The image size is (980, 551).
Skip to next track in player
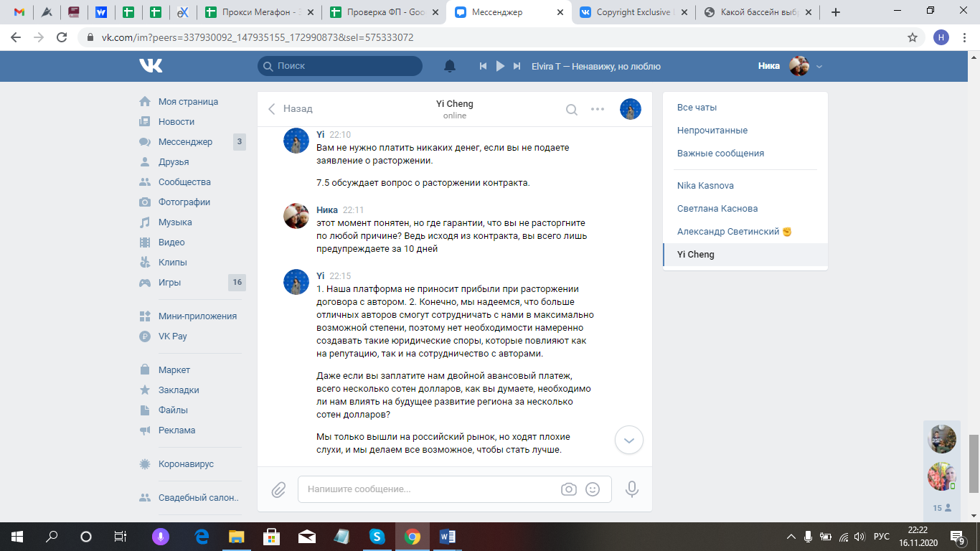pyautogui.click(x=517, y=66)
